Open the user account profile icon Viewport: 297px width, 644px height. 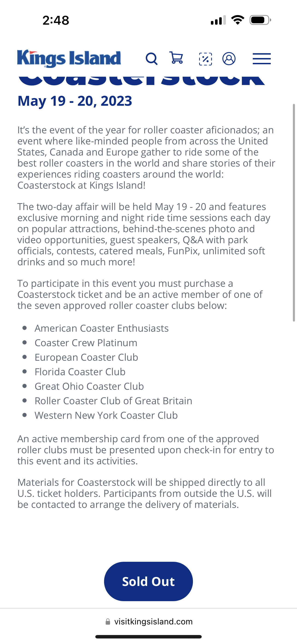(x=229, y=59)
